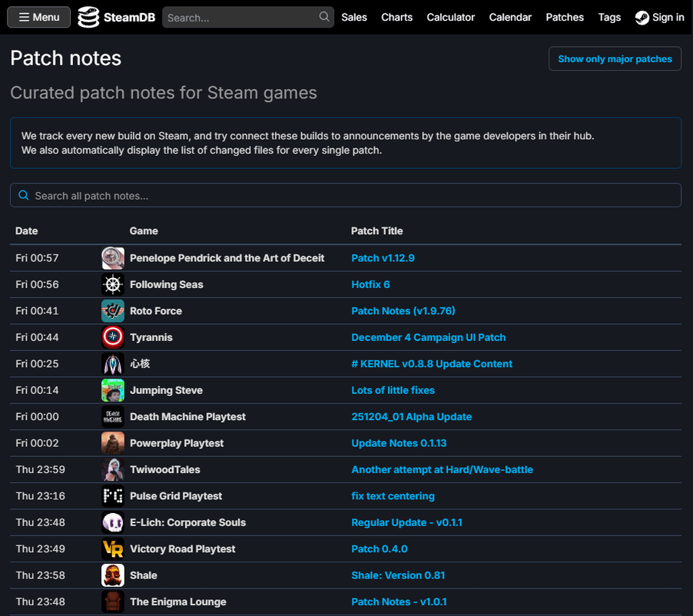Open the hamburger Menu dropdown
Viewport: 693px width, 616px height.
[x=39, y=17]
